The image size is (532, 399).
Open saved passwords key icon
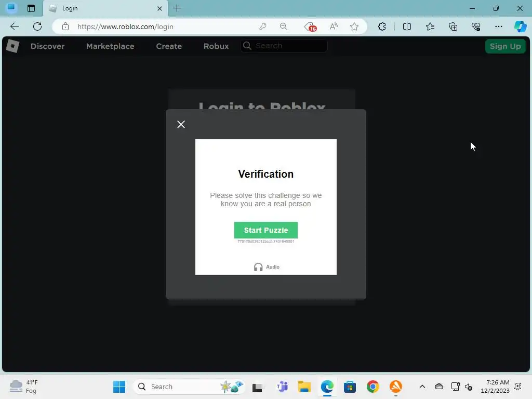(x=262, y=26)
